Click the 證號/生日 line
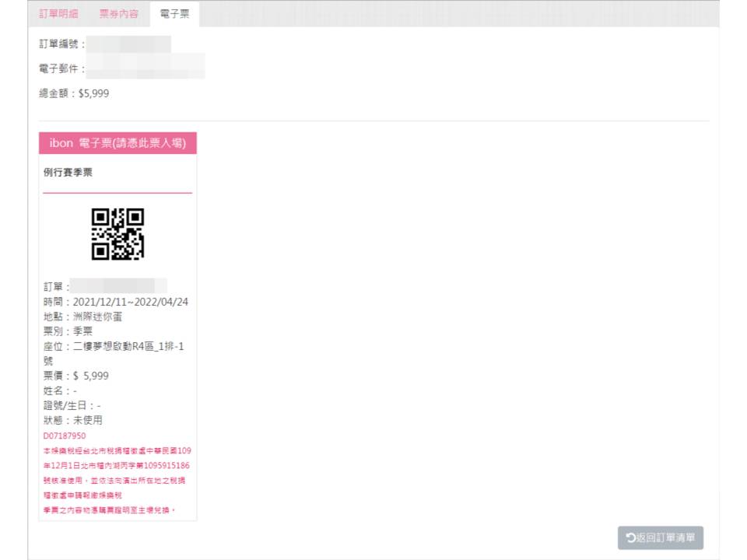Image resolution: width=747 pixels, height=560 pixels. point(72,405)
